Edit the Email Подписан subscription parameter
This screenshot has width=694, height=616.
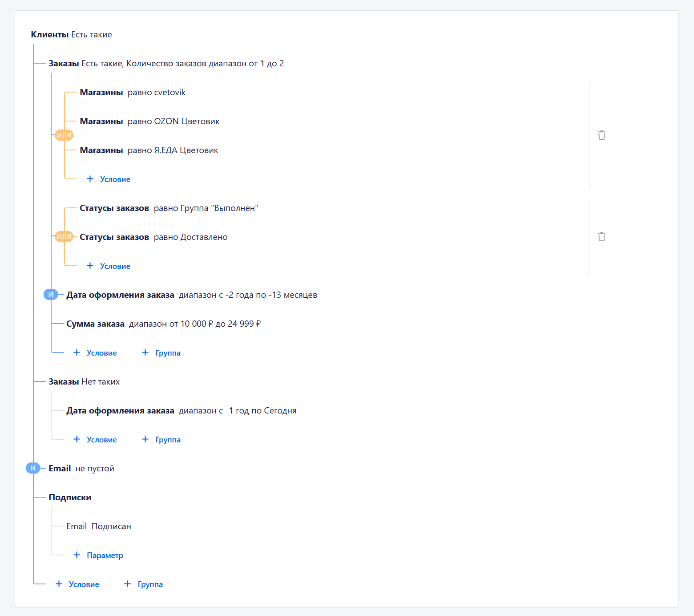tap(99, 527)
